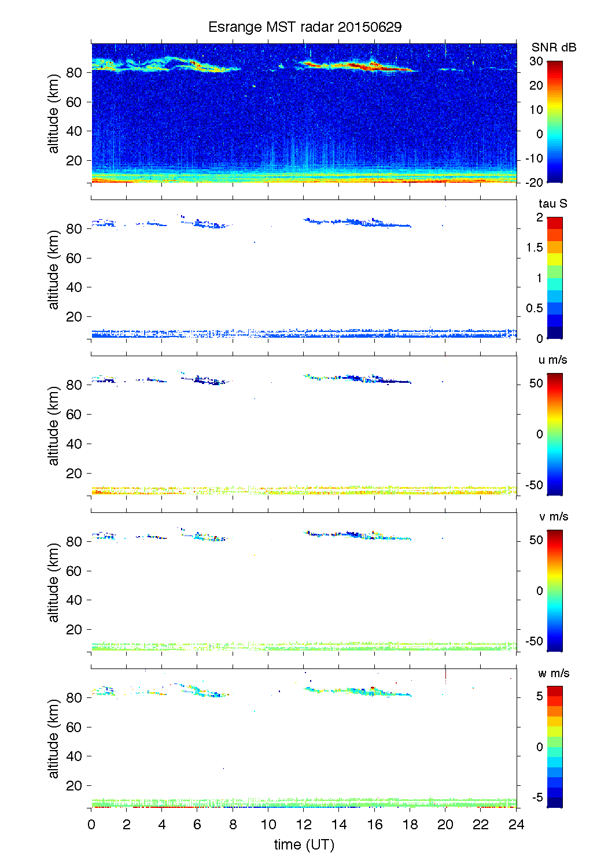The height and width of the screenshot is (868, 608).
Task: Click the Esrange MST radar 20150629 title
Action: (x=304, y=27)
